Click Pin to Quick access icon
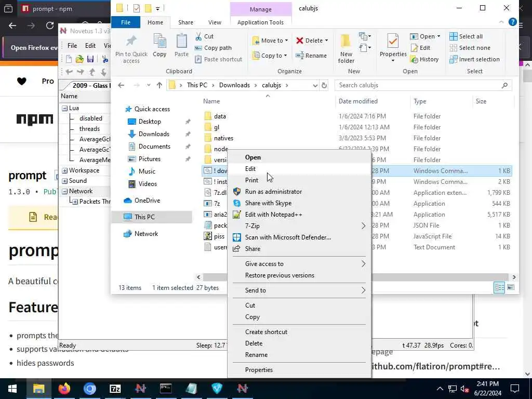532x399 pixels. coord(131,41)
